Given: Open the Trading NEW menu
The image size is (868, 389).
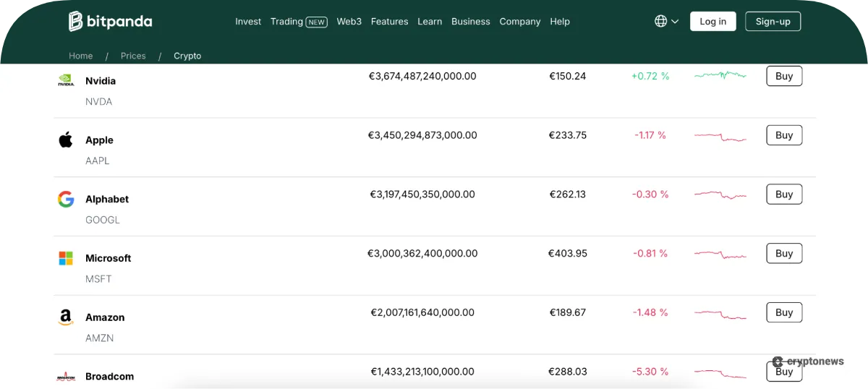Looking at the screenshot, I should tap(298, 22).
